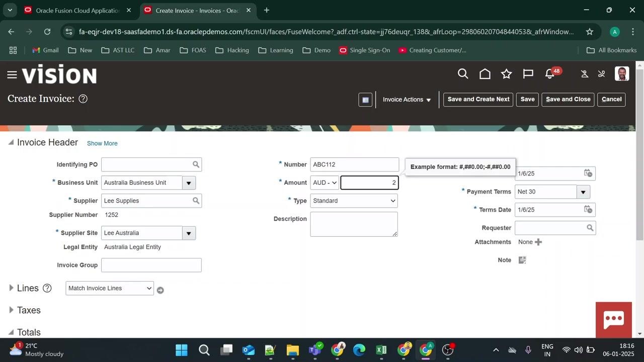
Task: Open the Gmail bookmark
Action: (45, 50)
